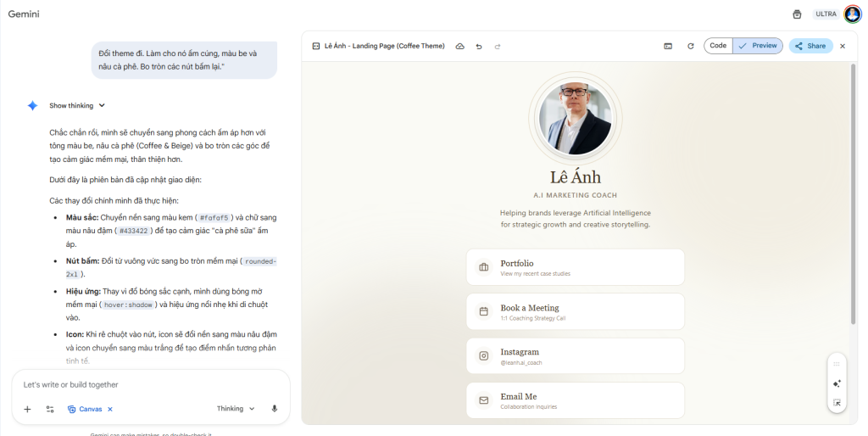This screenshot has height=436, width=868.
Task: Click the Share button
Action: (810, 46)
